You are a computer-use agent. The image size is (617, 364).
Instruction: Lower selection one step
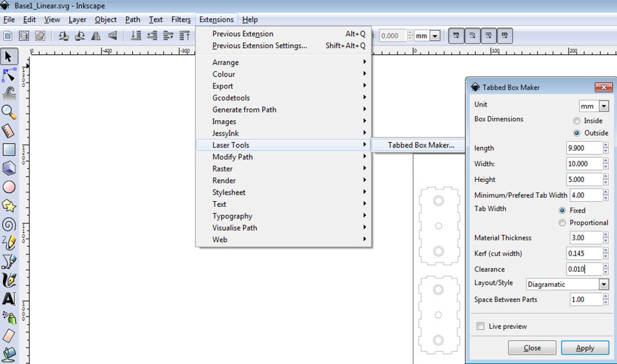152,36
